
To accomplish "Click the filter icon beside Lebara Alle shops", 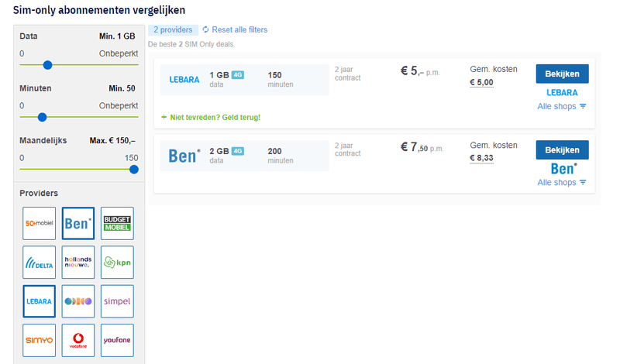I will point(583,106).
